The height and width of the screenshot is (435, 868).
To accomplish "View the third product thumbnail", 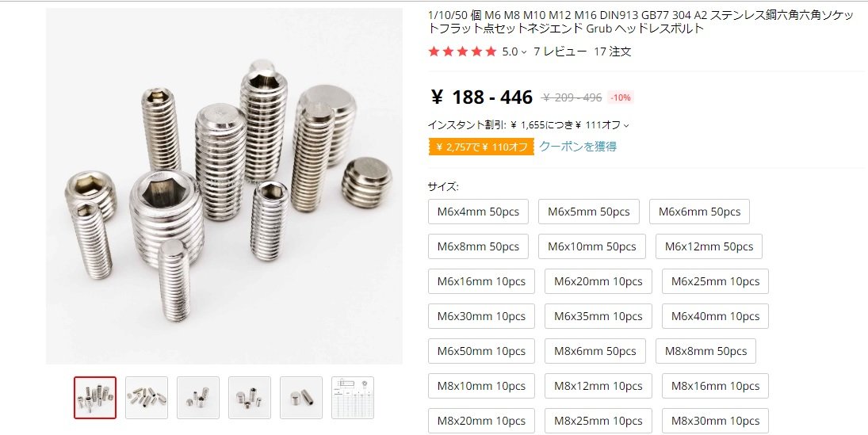I will pos(198,398).
